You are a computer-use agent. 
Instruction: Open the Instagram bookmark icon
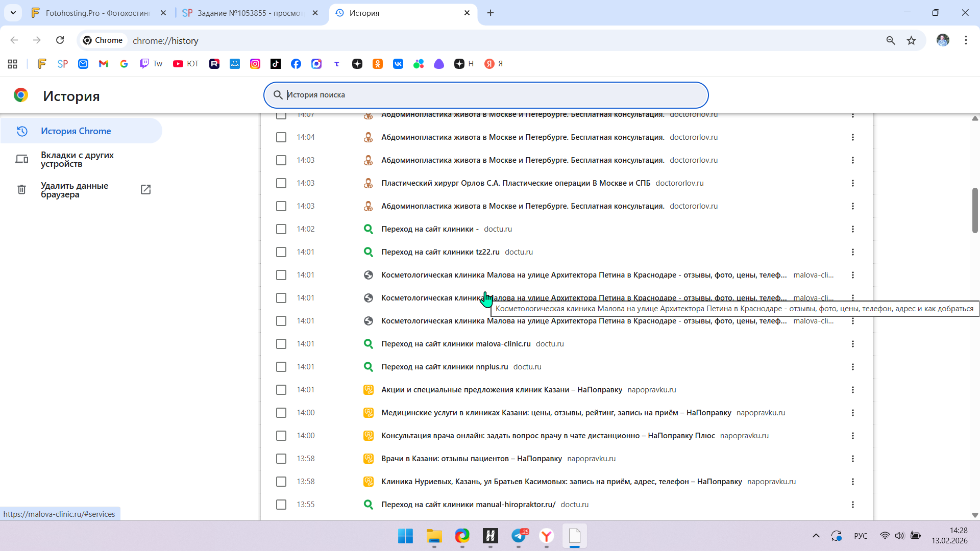pyautogui.click(x=255, y=64)
